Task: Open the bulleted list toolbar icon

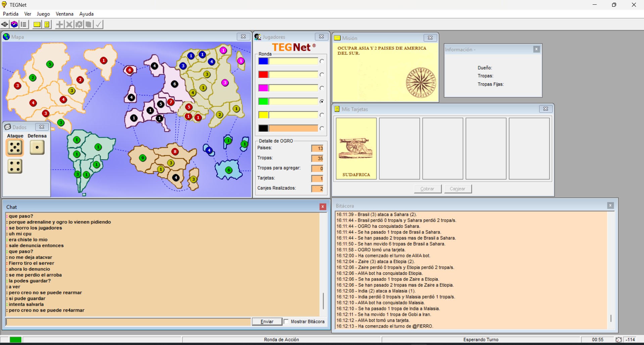Action: click(x=24, y=25)
